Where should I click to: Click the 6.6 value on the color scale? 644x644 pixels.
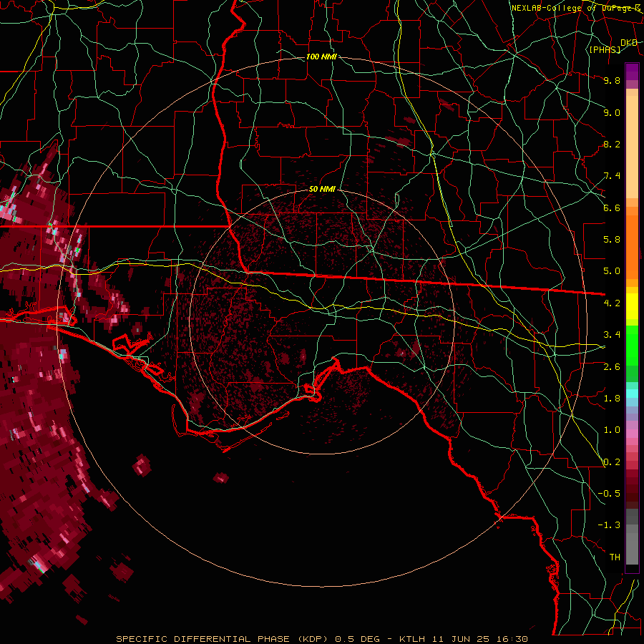coord(612,208)
